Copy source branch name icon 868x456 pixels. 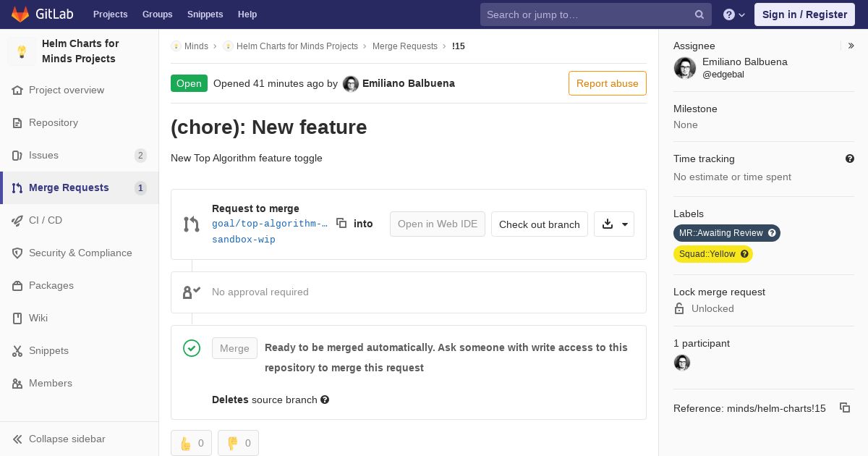pos(341,224)
